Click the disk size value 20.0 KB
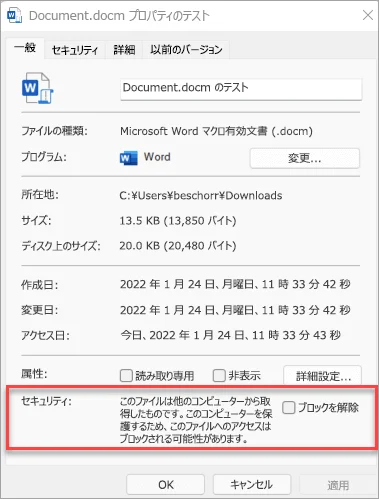The height and width of the screenshot is (499, 379). click(178, 246)
